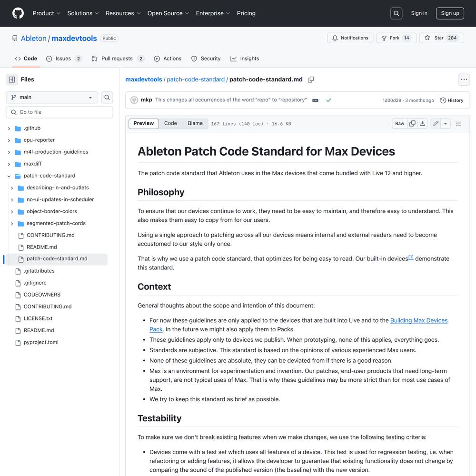
Task: Collapse the patch-code-standard folder chevron
Action: [9, 176]
